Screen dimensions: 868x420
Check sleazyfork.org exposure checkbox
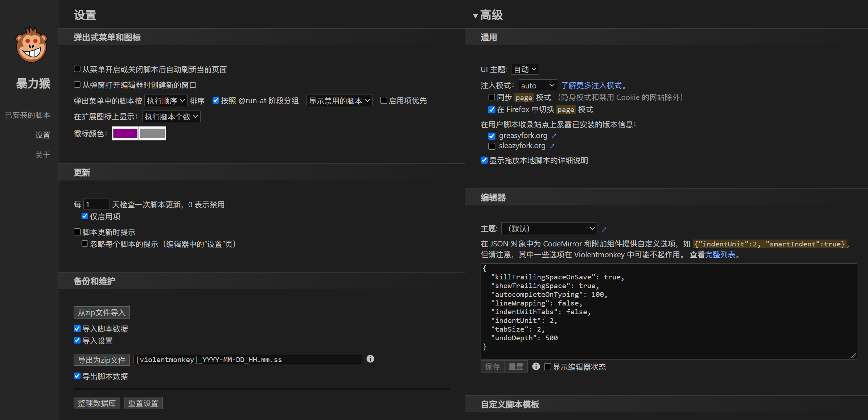tap(492, 146)
